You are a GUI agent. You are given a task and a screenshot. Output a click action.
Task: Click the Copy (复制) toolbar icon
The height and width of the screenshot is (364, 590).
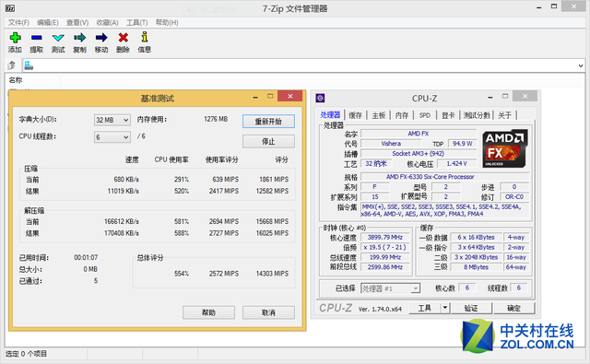(80, 38)
